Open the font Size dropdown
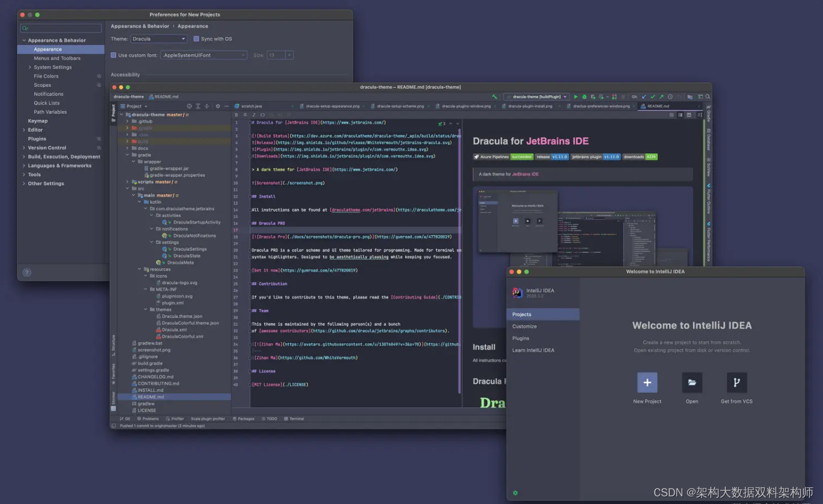 click(280, 55)
